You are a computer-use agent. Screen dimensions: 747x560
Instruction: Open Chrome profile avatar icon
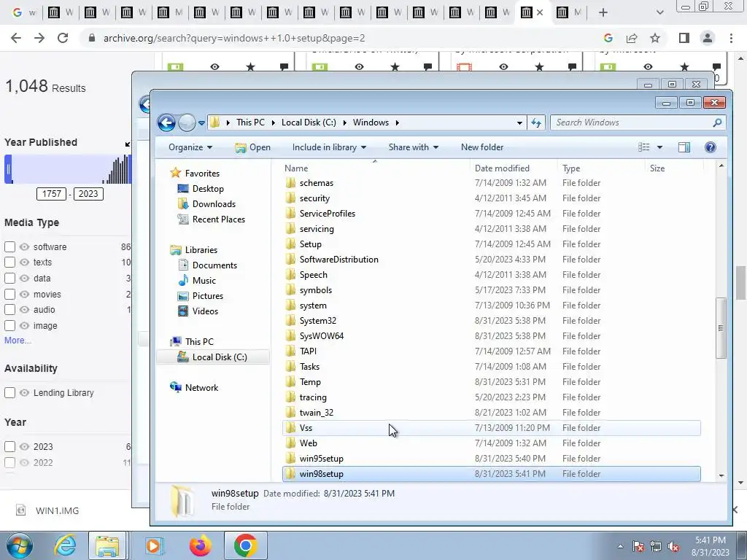708,38
